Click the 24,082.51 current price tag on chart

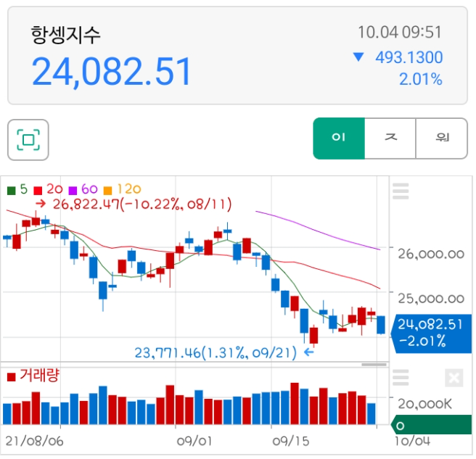click(x=431, y=334)
